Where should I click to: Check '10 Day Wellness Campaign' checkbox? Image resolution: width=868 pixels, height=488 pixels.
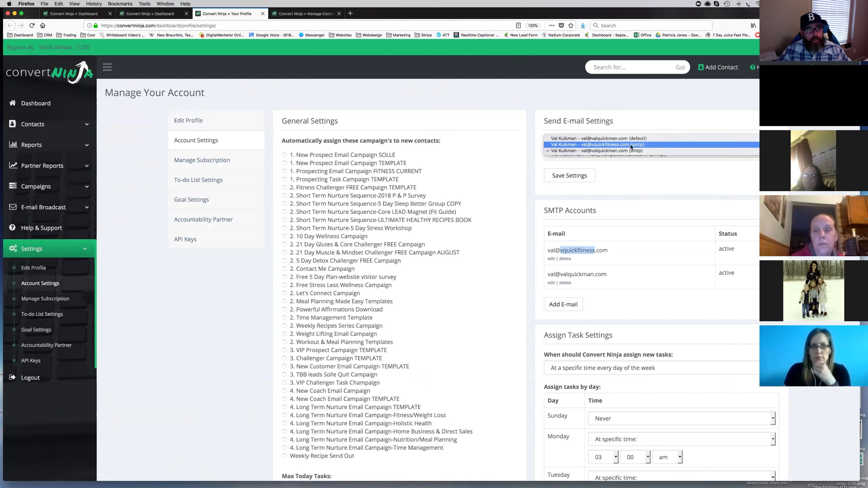coord(284,236)
